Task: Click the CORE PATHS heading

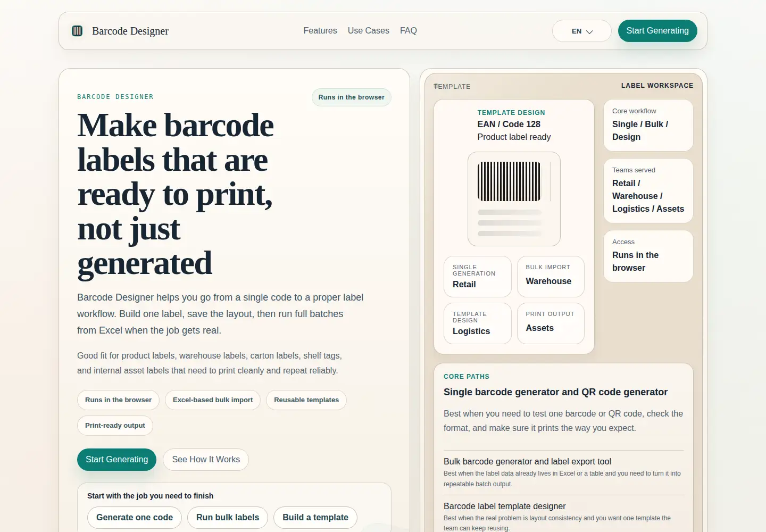Action: (467, 377)
